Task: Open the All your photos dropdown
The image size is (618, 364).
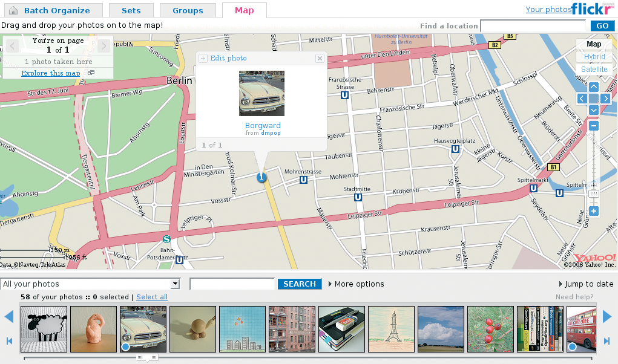Action: [90, 284]
